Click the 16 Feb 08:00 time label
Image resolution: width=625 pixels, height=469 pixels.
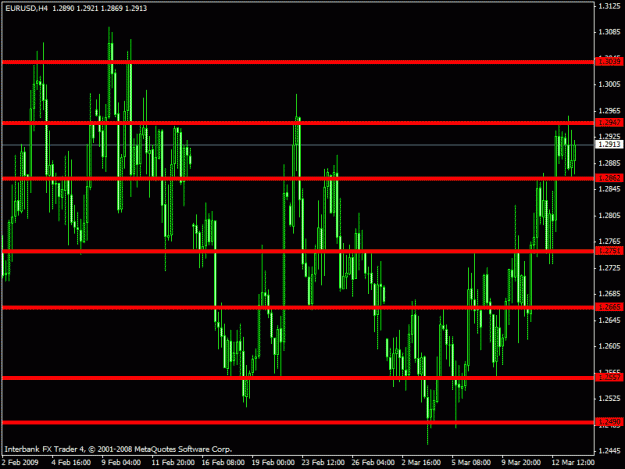click(x=223, y=462)
